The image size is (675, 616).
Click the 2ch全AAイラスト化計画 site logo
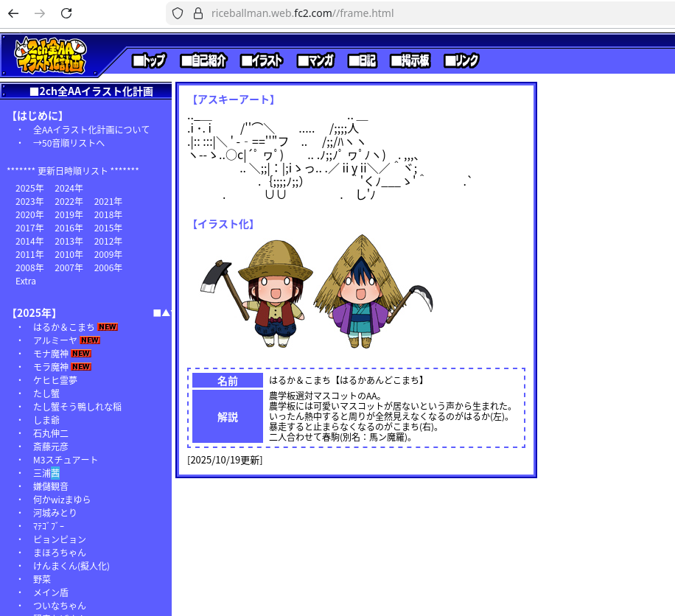click(x=50, y=55)
